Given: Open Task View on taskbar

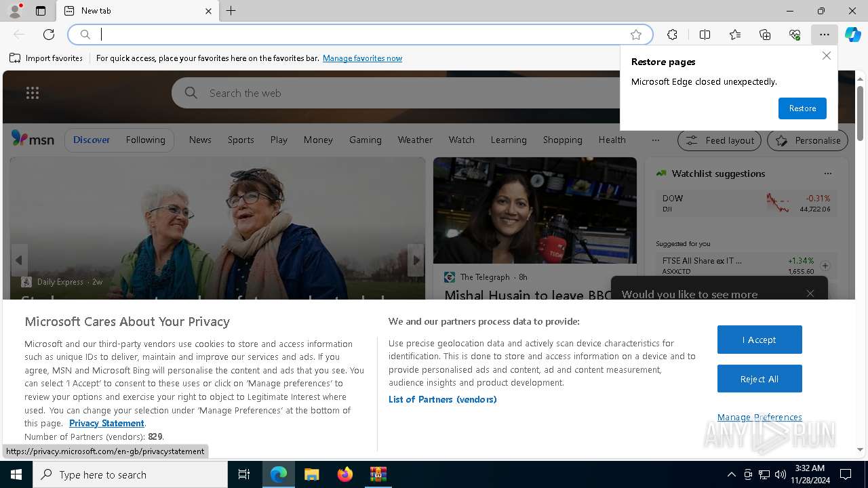Looking at the screenshot, I should point(244,474).
